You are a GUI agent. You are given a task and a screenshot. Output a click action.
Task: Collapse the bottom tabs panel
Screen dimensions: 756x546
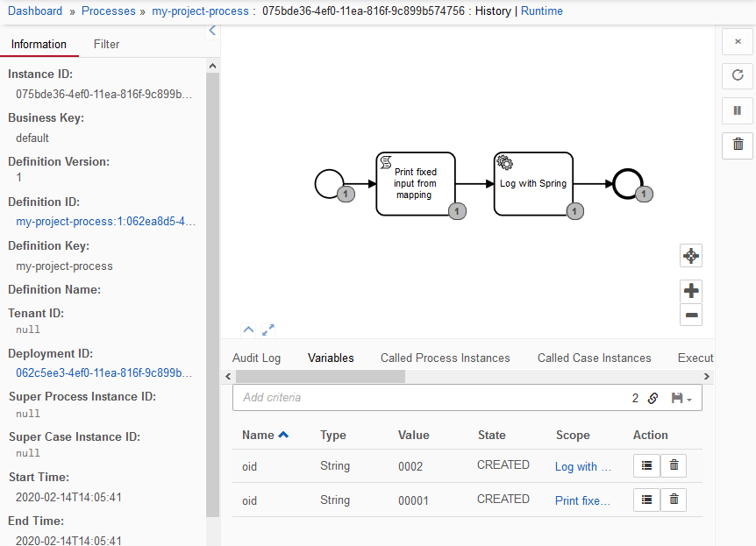[248, 330]
